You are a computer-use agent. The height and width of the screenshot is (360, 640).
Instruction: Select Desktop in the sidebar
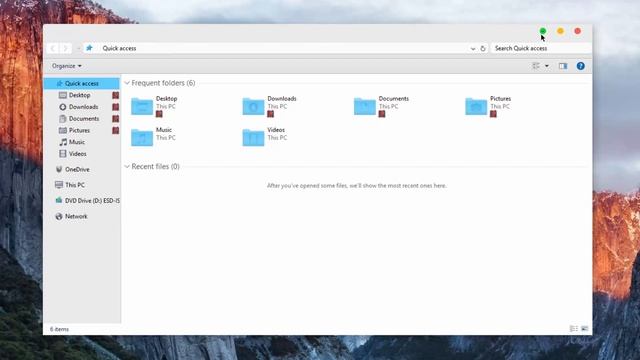(x=79, y=95)
